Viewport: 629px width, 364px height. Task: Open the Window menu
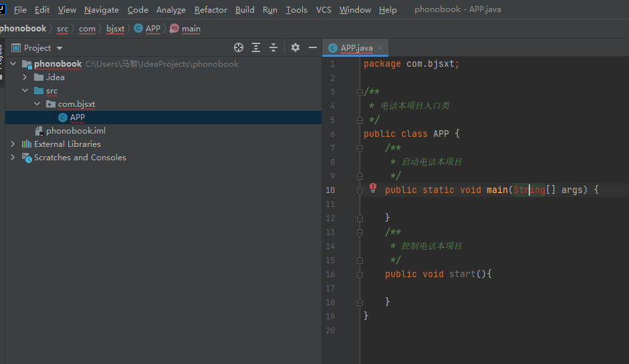(355, 9)
